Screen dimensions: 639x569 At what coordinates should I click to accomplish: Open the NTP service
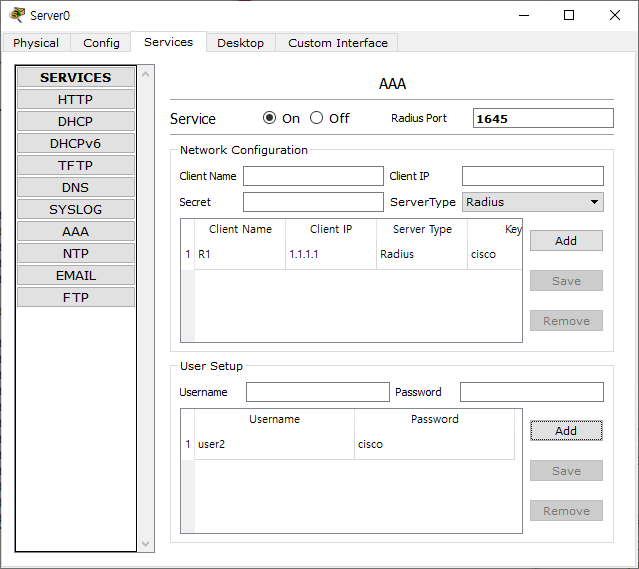tap(76, 254)
